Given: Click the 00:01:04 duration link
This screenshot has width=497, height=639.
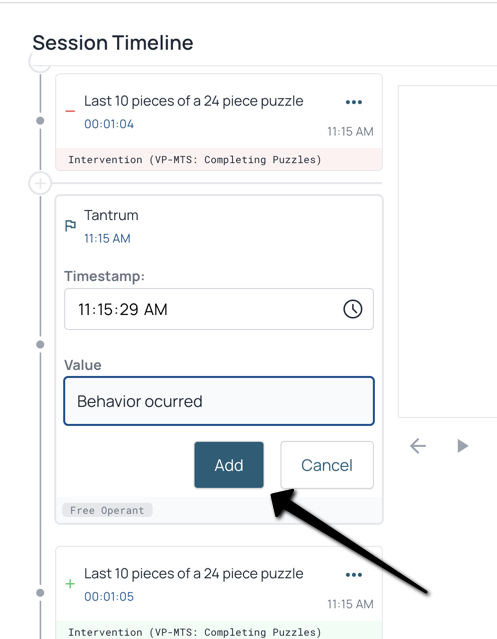Looking at the screenshot, I should [109, 124].
